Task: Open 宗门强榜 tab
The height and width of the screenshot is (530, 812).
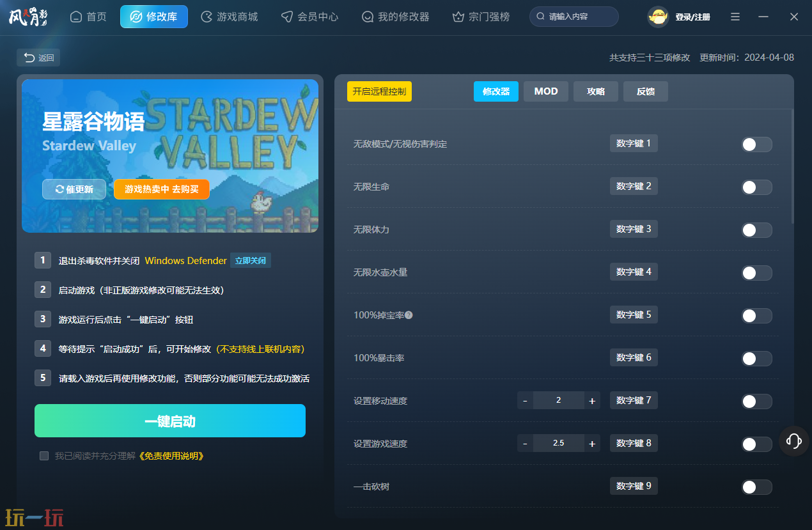Action: [x=481, y=17]
